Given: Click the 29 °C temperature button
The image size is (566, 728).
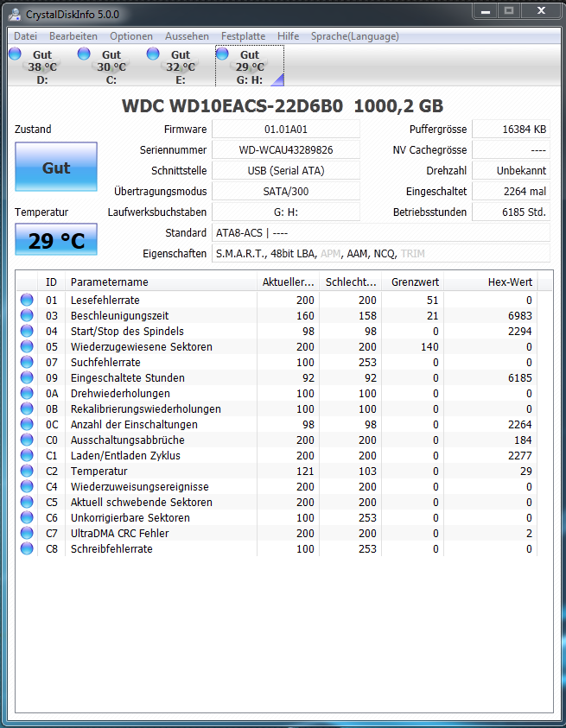Looking at the screenshot, I should click(56, 239).
